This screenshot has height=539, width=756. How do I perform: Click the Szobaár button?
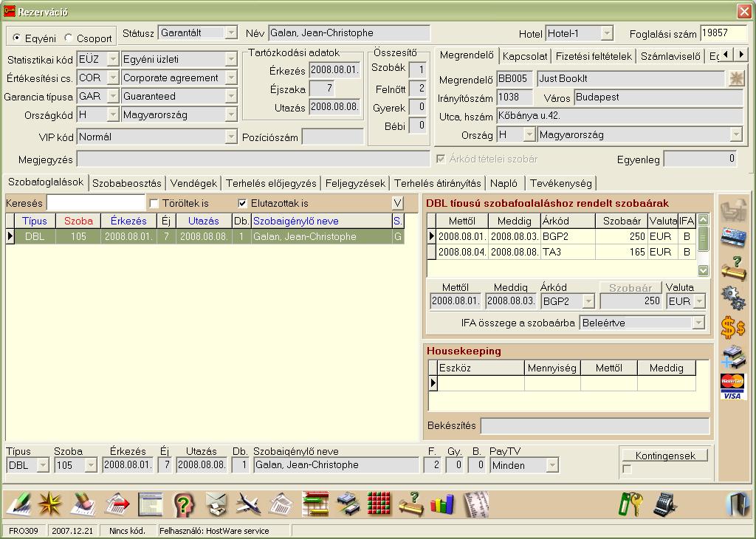[630, 288]
